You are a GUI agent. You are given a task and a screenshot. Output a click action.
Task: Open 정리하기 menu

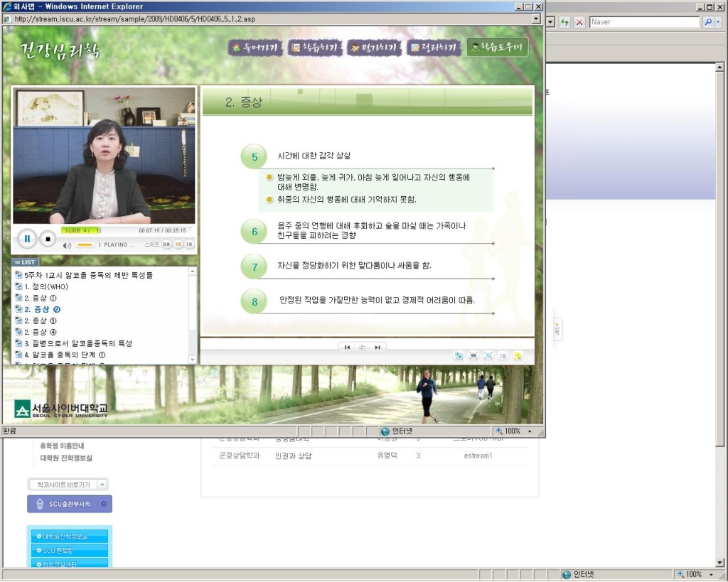[434, 48]
